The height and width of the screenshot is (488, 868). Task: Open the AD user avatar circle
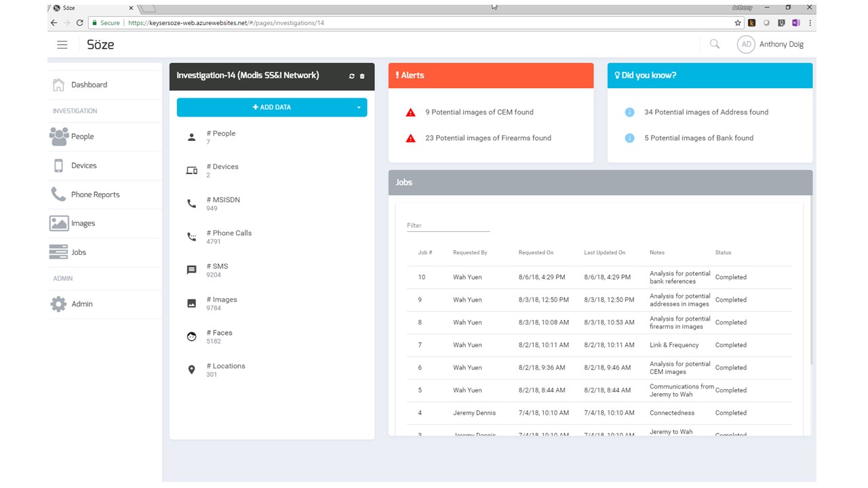click(746, 44)
